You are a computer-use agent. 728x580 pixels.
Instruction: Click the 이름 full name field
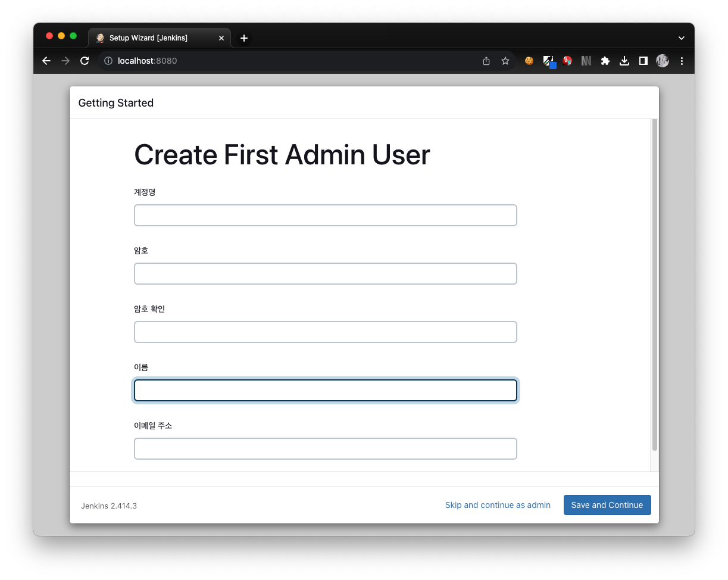326,390
